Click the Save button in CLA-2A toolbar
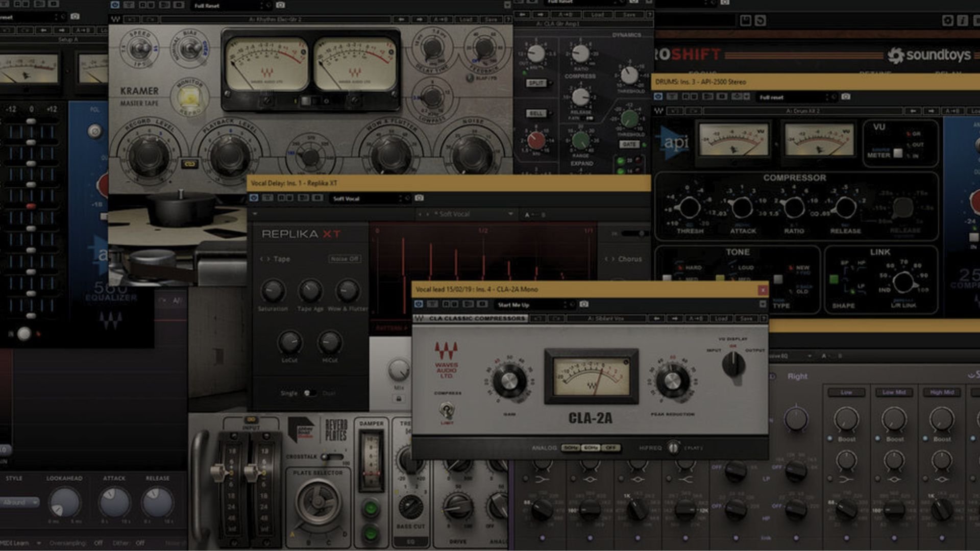This screenshot has width=980, height=551. coord(746,318)
